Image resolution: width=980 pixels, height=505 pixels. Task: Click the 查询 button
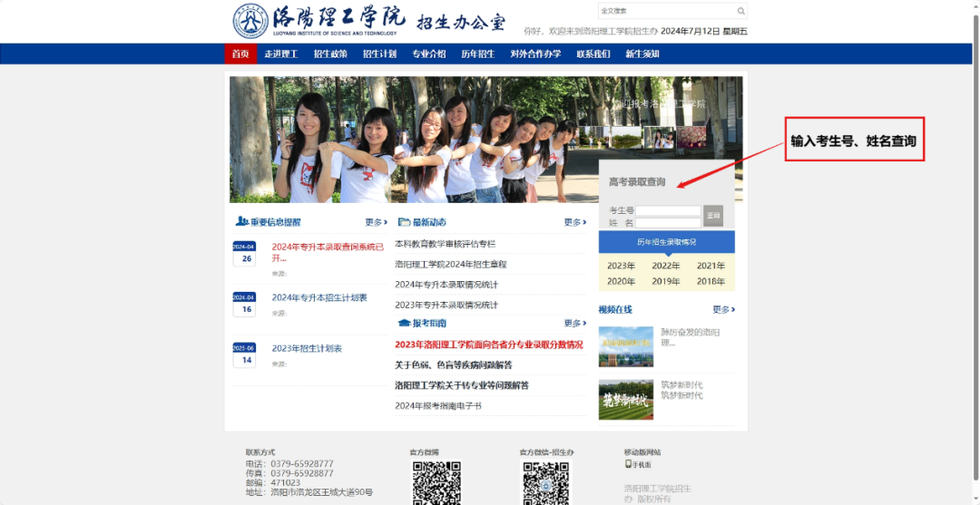coord(713,216)
